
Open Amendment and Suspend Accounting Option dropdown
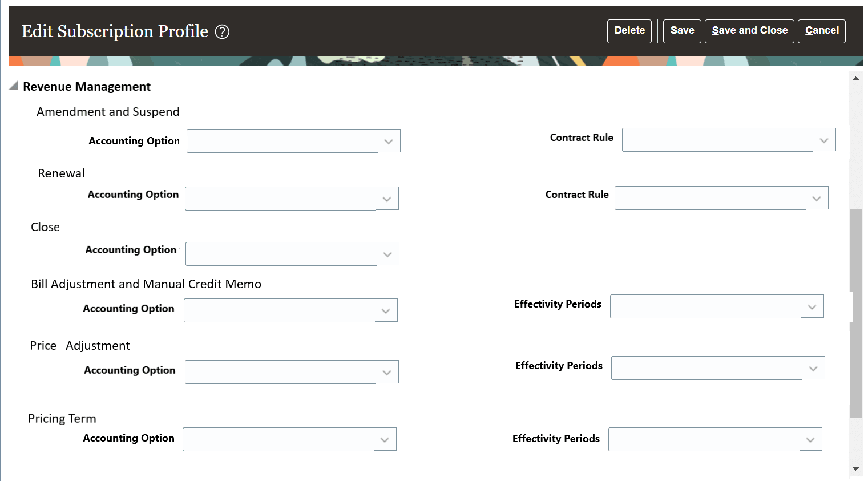tap(293, 141)
